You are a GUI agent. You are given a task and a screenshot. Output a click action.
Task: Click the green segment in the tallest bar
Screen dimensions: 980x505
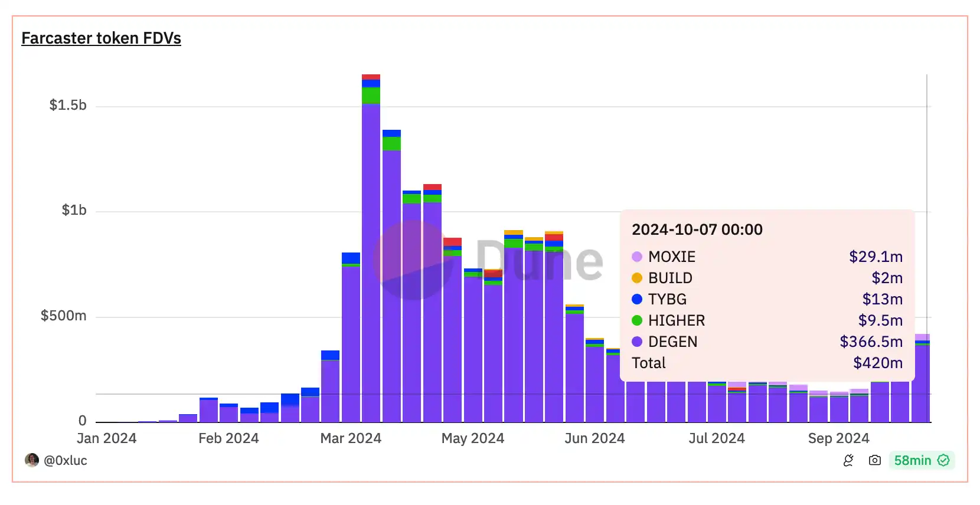[371, 95]
